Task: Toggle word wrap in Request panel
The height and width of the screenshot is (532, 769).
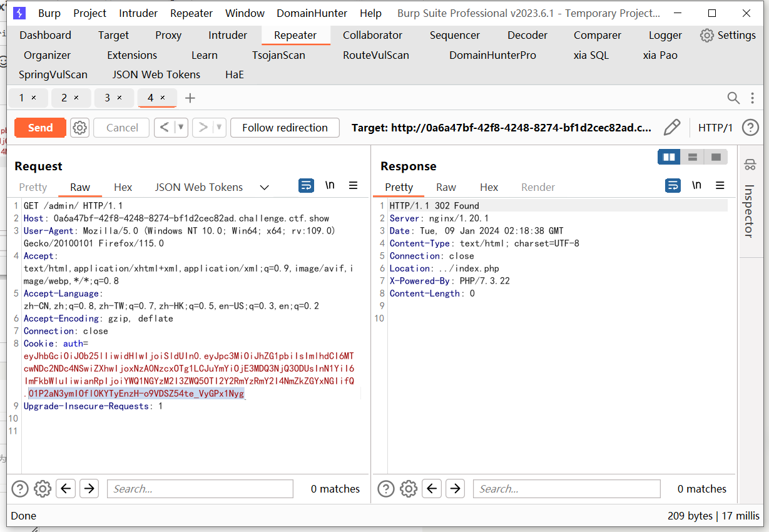Action: click(x=306, y=186)
